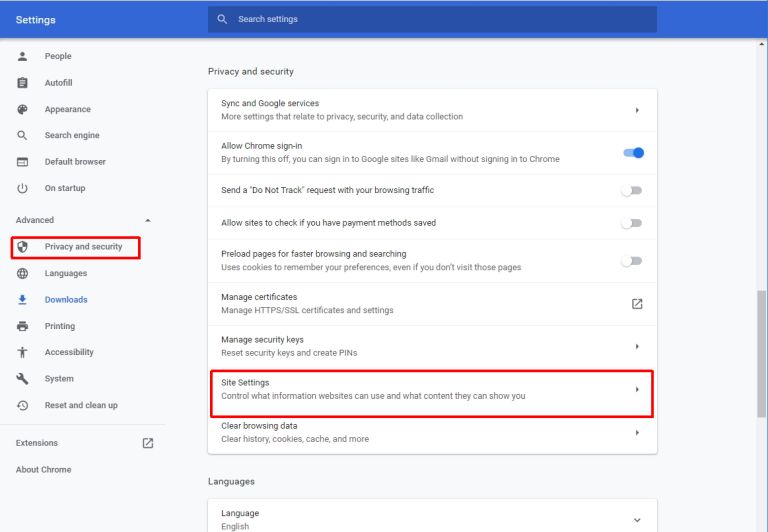This screenshot has width=768, height=532.
Task: Click the Autofill clipboard icon
Action: (x=23, y=83)
